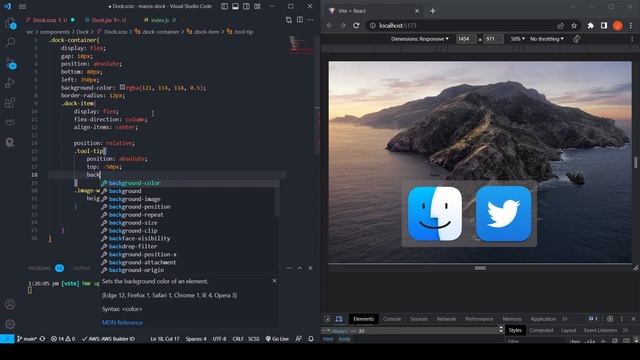Maximize the panel with chevron up
The height and width of the screenshot is (360, 640).
tap(300, 268)
